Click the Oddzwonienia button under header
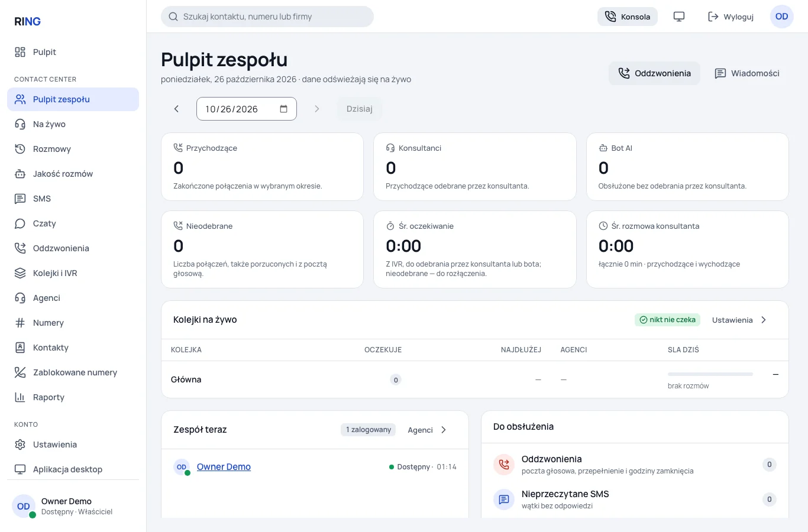Image resolution: width=808 pixels, height=532 pixels. tap(654, 73)
